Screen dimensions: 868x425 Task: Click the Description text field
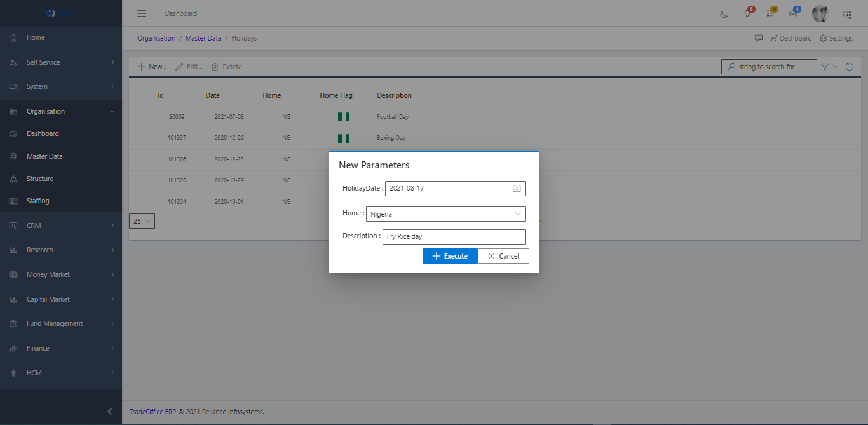click(454, 236)
